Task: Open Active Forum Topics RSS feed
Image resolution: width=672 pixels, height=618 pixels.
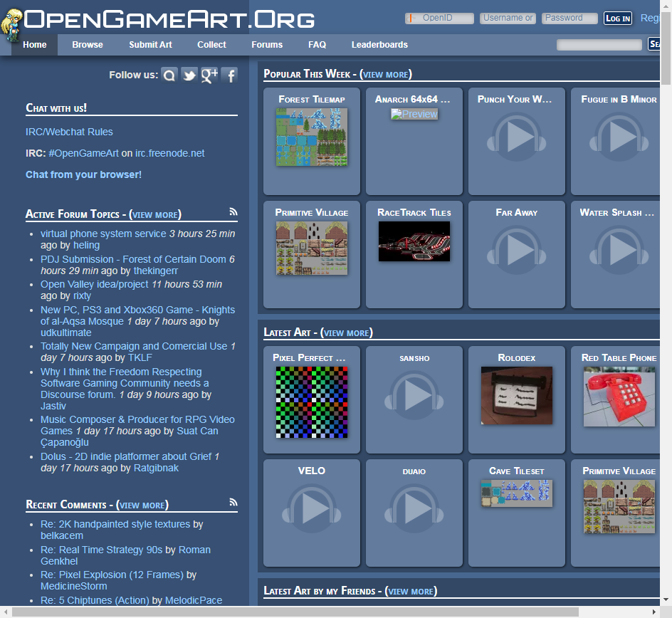Action: pyautogui.click(x=233, y=211)
